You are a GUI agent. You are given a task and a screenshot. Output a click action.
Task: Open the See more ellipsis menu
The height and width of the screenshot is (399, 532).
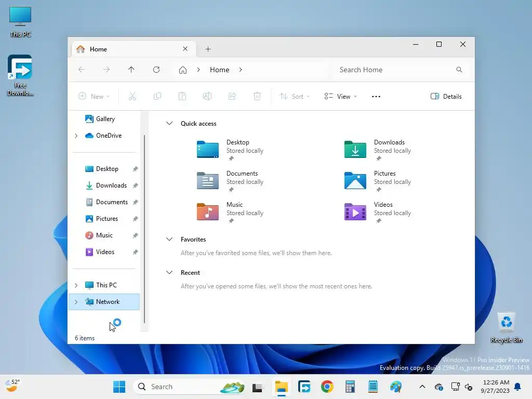[376, 96]
